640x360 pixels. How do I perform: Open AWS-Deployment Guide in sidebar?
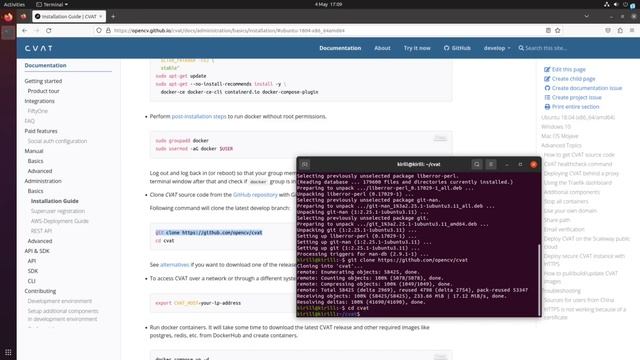pos(60,221)
